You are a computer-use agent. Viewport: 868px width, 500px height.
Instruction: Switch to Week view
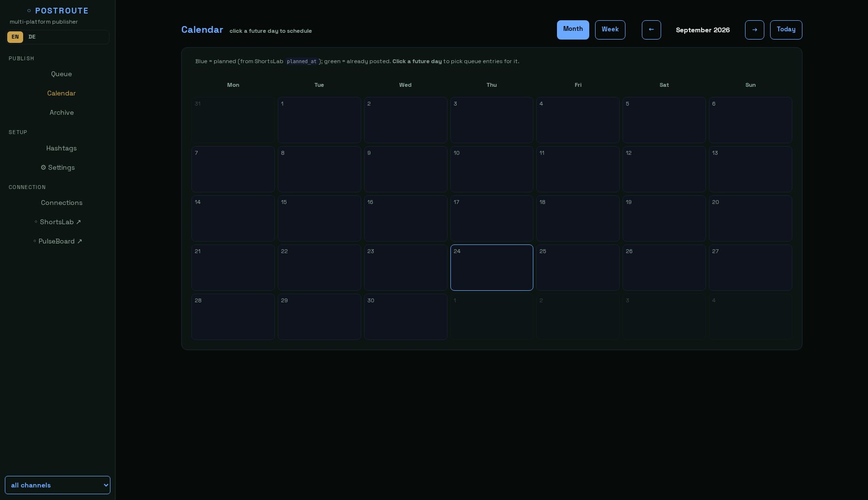coord(610,30)
